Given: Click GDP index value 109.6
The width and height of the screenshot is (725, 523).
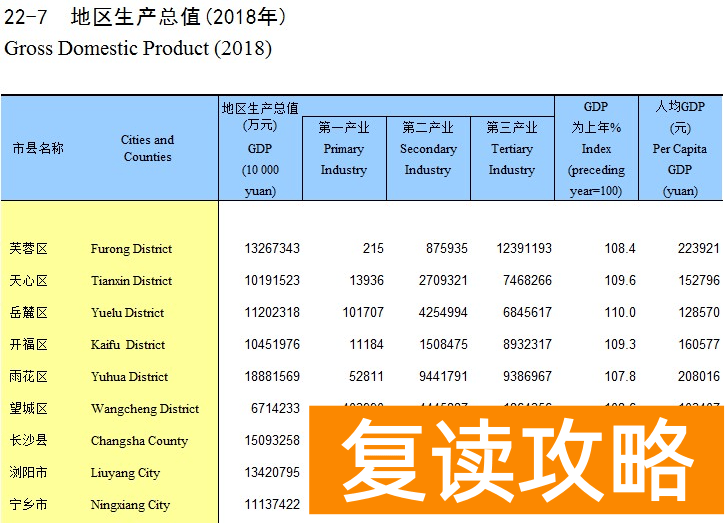Looking at the screenshot, I should point(620,281).
